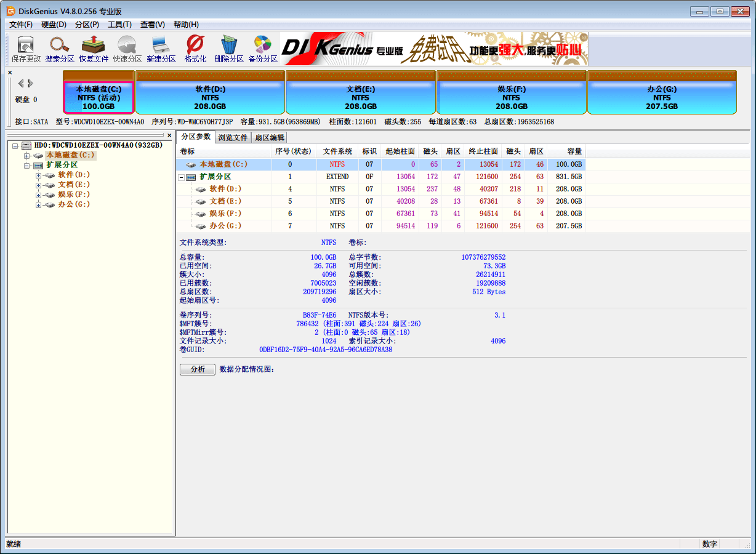
Task: Collapse 扩展分区 in the partition table
Action: coord(182,177)
